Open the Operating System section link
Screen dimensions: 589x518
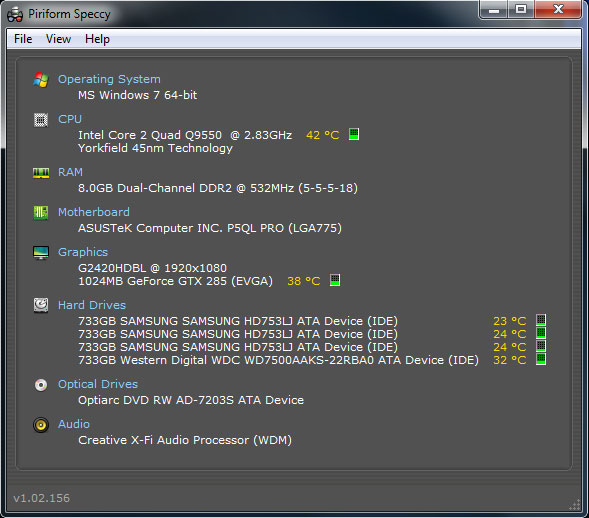tap(109, 79)
